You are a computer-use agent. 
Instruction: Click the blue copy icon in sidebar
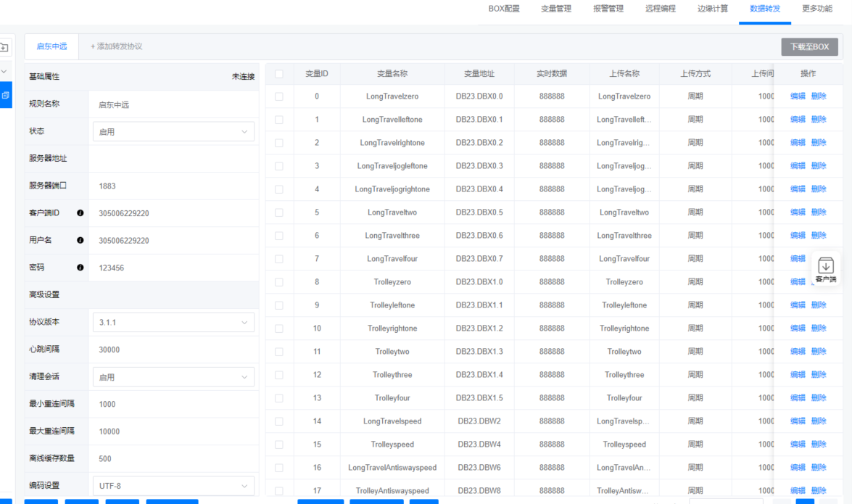point(5,95)
